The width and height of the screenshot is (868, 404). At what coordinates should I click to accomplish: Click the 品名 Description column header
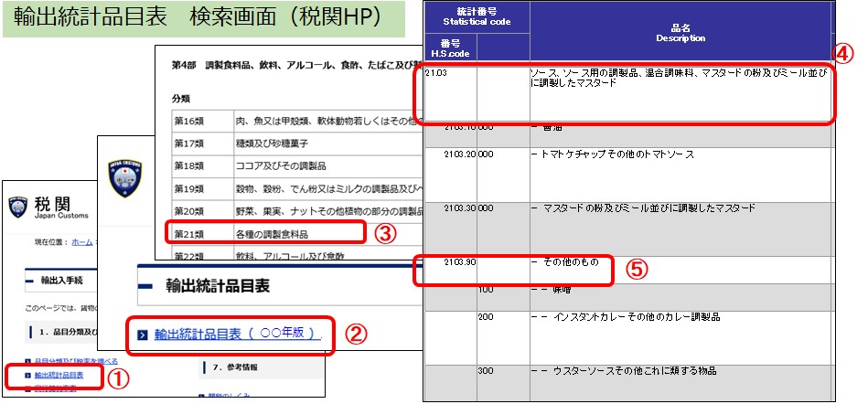680,33
